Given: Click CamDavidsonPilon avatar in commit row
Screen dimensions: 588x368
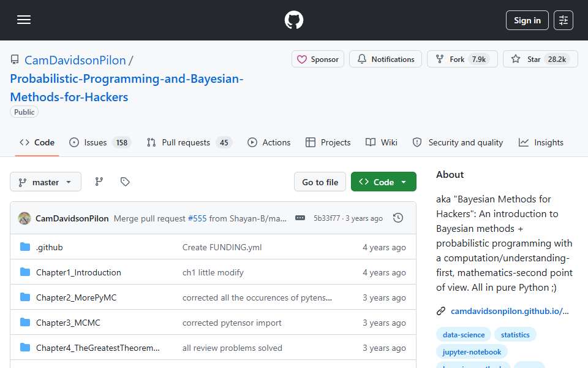Looking at the screenshot, I should [24, 218].
